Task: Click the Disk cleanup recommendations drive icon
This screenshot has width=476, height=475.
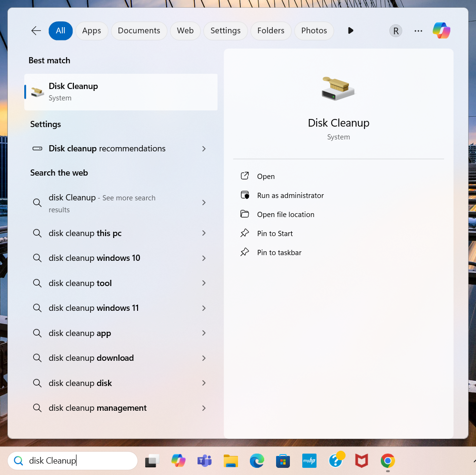Action: coord(37,148)
